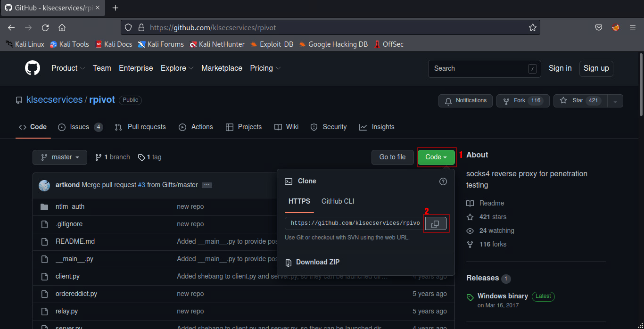Expand the Product navigation menu
The height and width of the screenshot is (329, 644).
tap(68, 68)
